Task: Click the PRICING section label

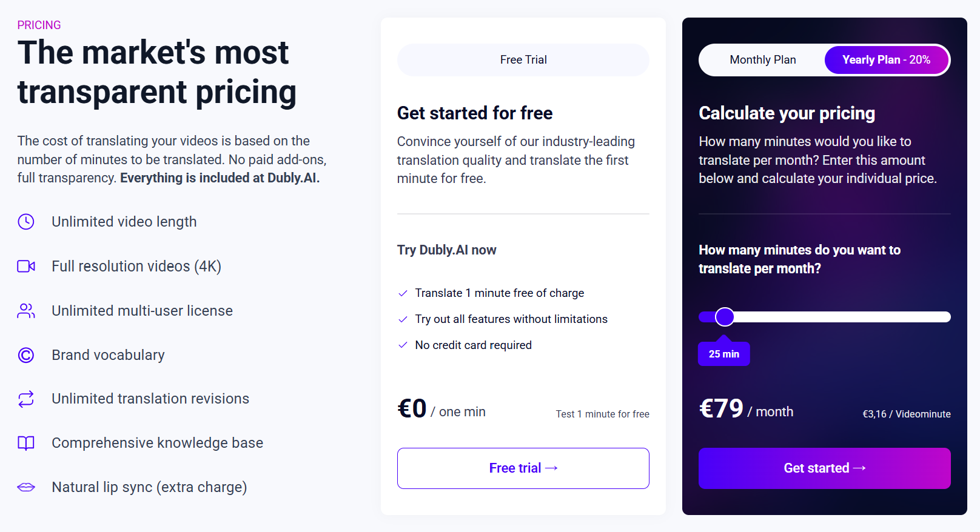Action: point(39,25)
